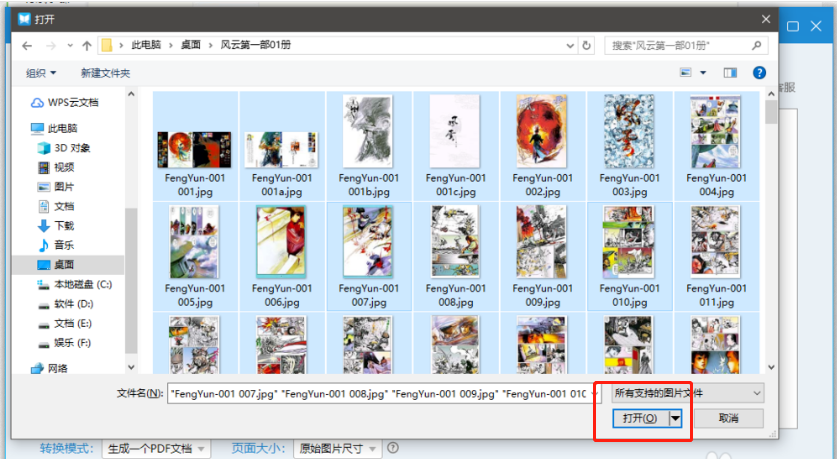Click the search magnifier icon
Viewport: 837px width, 459px height.
[x=756, y=45]
